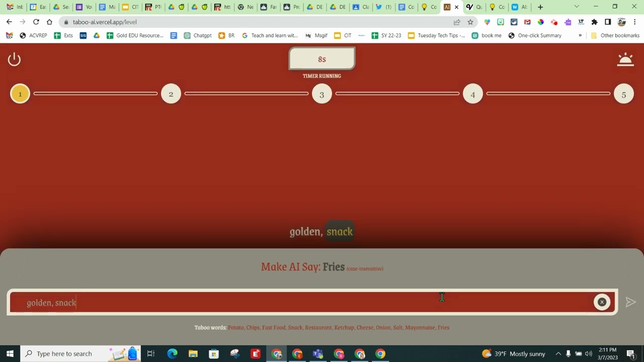Select level 4 step marker
Image resolution: width=644 pixels, height=362 pixels.
coord(473,94)
